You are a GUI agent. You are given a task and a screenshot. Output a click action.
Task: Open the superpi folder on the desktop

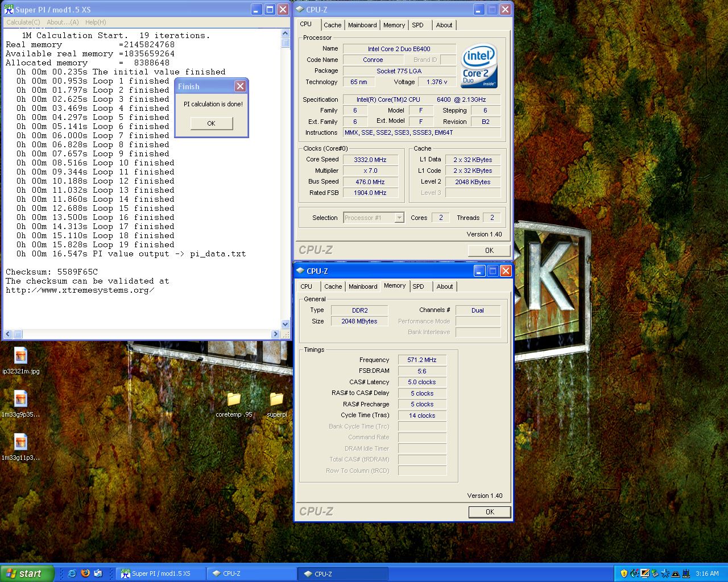[x=277, y=401]
